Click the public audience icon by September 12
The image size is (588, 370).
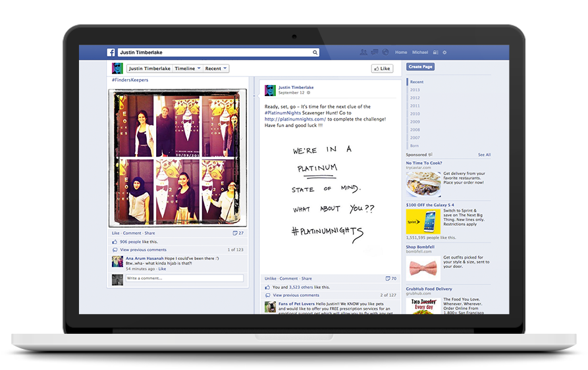point(309,93)
